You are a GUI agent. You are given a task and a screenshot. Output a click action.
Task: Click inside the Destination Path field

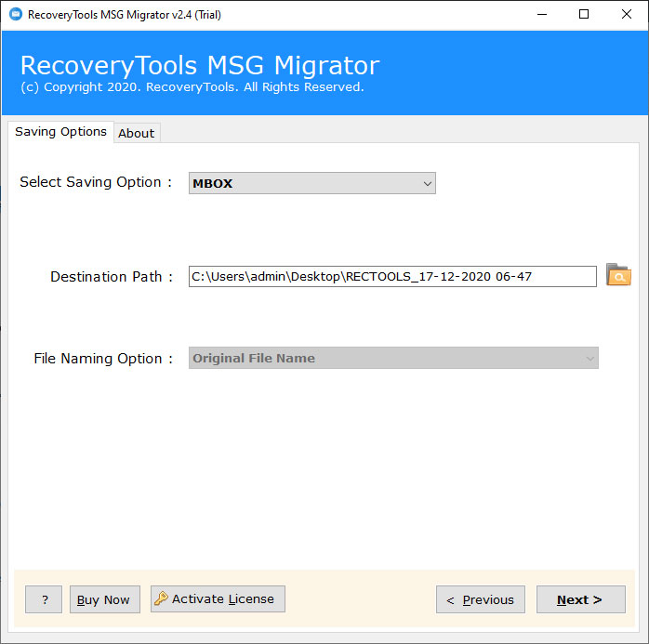point(392,276)
